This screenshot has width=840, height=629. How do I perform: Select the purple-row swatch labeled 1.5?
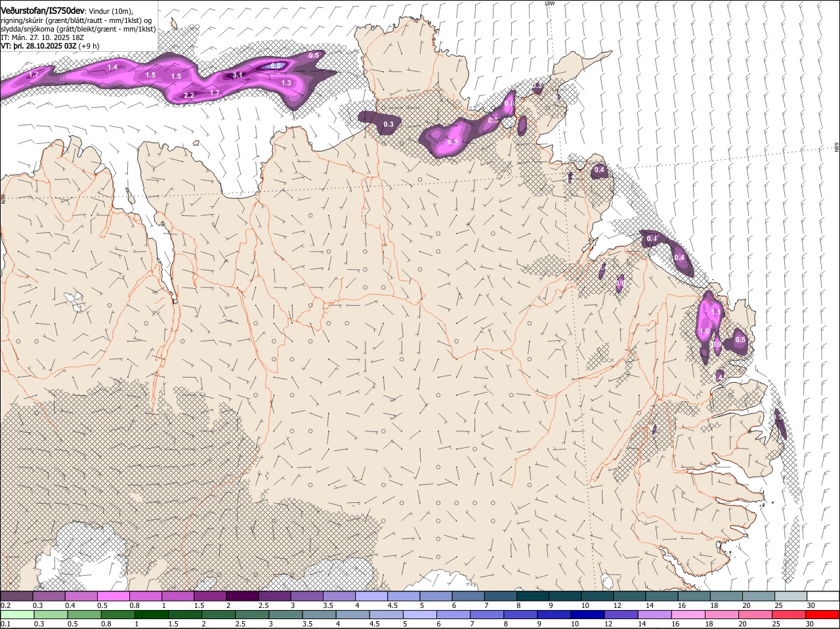click(x=210, y=596)
